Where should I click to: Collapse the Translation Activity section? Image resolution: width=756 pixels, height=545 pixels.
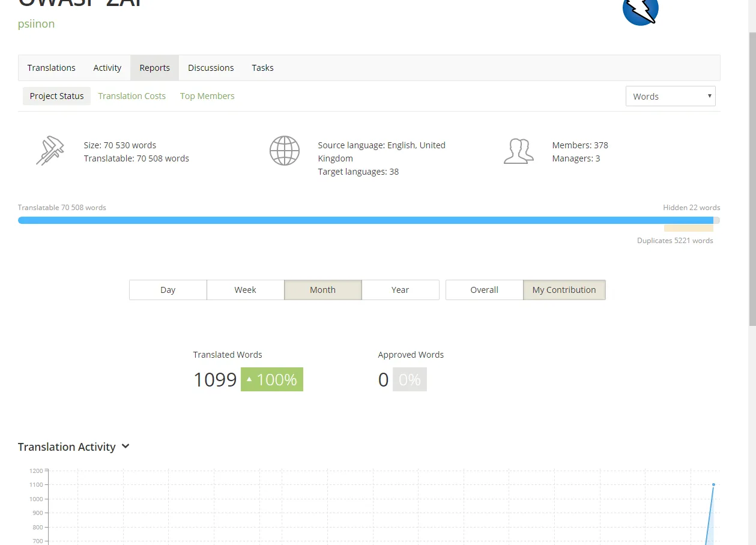coord(125,447)
